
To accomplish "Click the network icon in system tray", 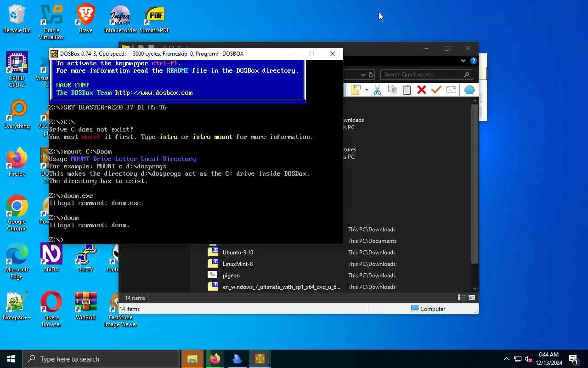I will coord(518,359).
